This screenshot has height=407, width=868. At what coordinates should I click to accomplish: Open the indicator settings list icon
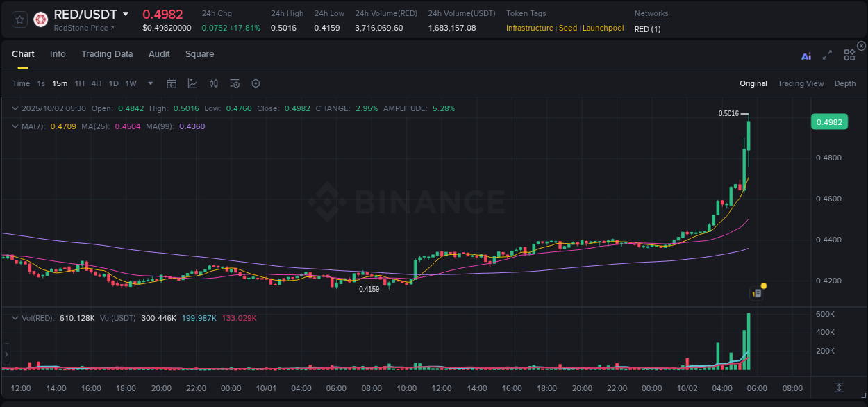click(x=234, y=83)
